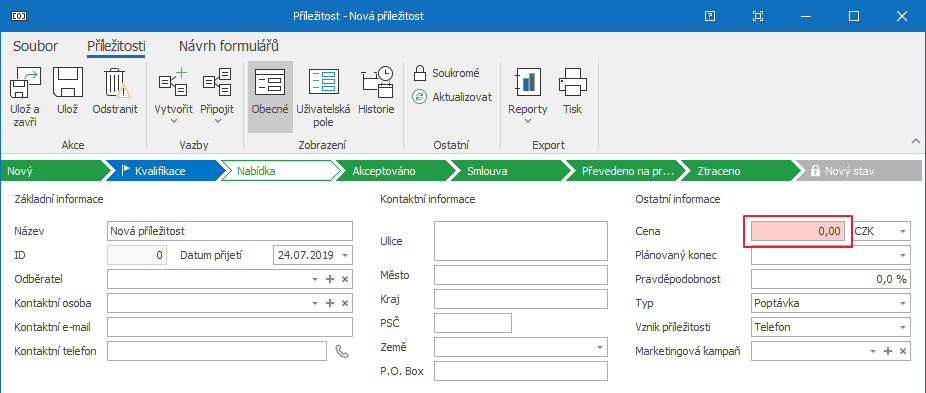
Task: Click the phone call icon
Action: click(x=342, y=351)
